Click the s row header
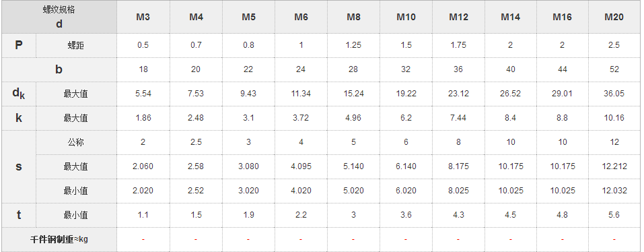Screen dimensions: 644x252 tap(19, 166)
